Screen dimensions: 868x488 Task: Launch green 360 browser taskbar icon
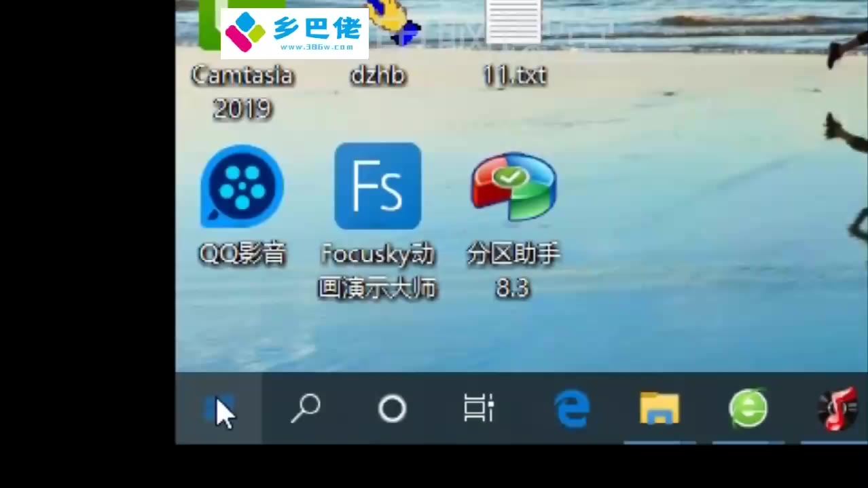click(x=748, y=408)
